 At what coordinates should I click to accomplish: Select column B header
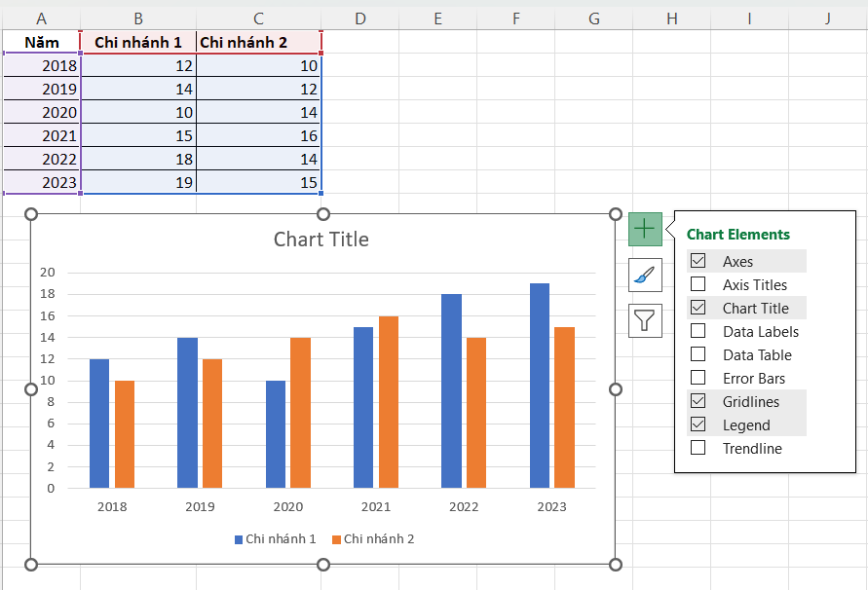click(138, 18)
